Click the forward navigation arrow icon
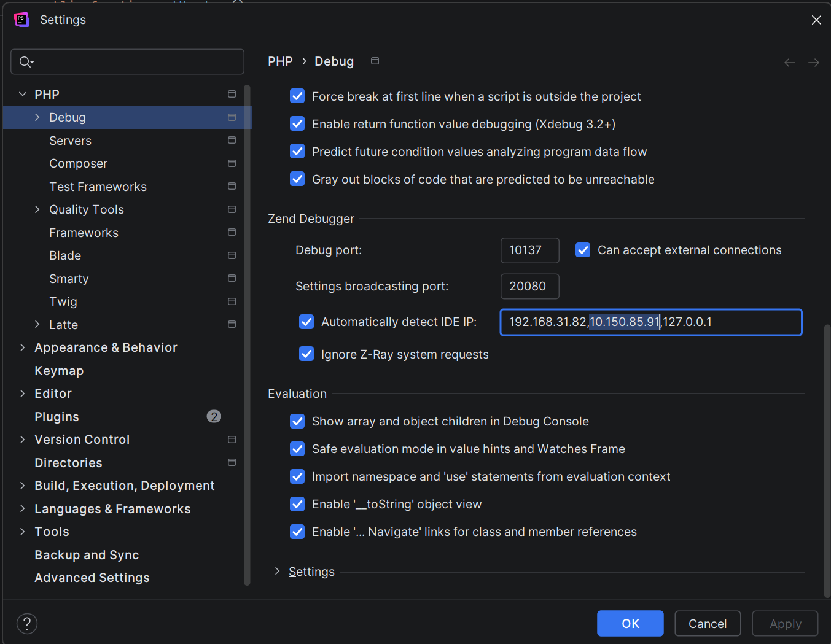 click(x=813, y=63)
